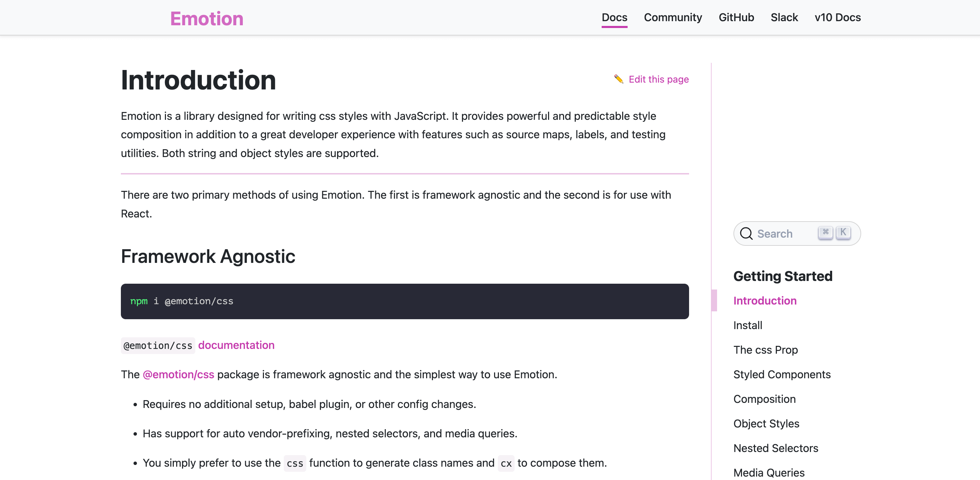This screenshot has width=980, height=480.
Task: Click the Command key shortcut badge
Action: point(825,232)
